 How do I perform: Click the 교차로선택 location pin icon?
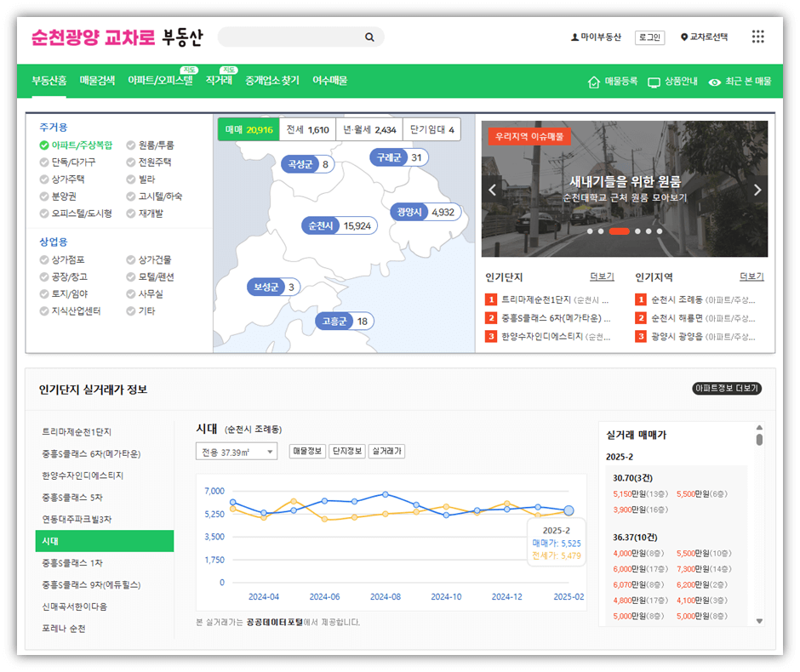[x=686, y=37]
